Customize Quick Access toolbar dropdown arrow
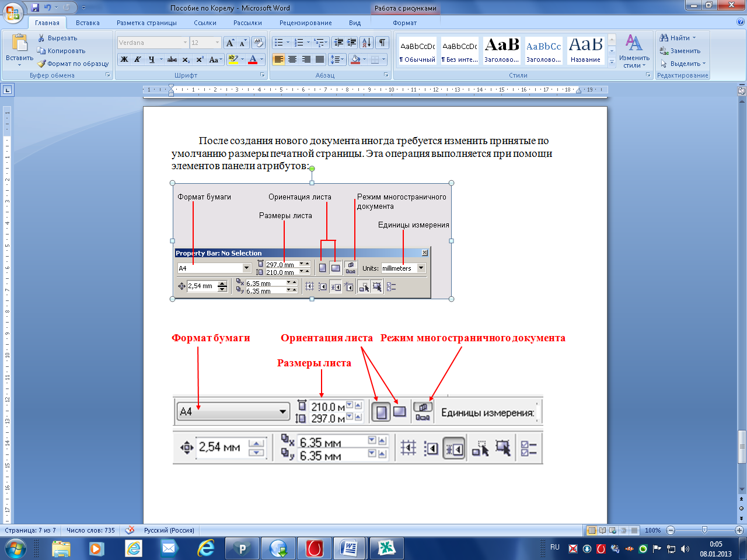 pyautogui.click(x=83, y=8)
